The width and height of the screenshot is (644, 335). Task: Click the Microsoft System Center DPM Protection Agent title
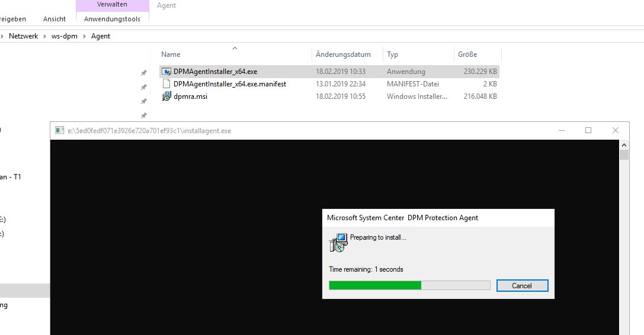(402, 218)
